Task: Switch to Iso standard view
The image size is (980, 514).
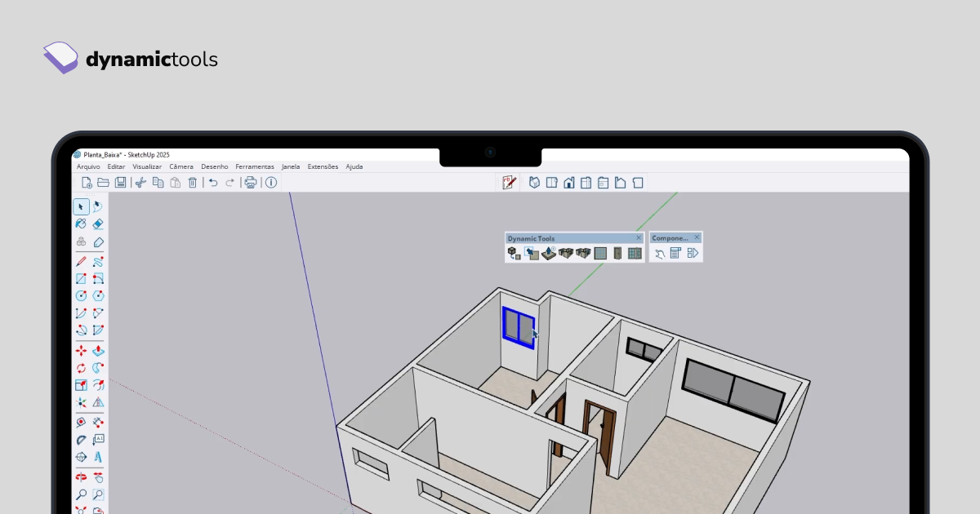Action: pyautogui.click(x=534, y=183)
